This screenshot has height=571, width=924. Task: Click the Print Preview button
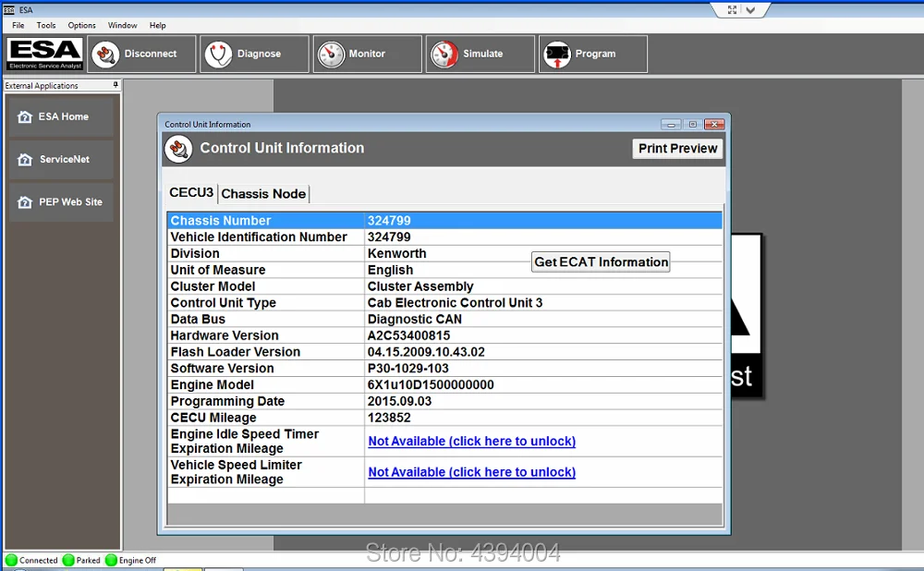point(677,149)
